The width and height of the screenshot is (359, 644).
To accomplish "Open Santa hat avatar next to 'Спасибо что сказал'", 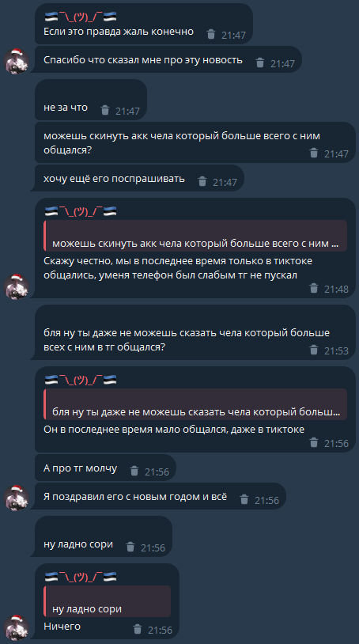I will click(x=17, y=61).
